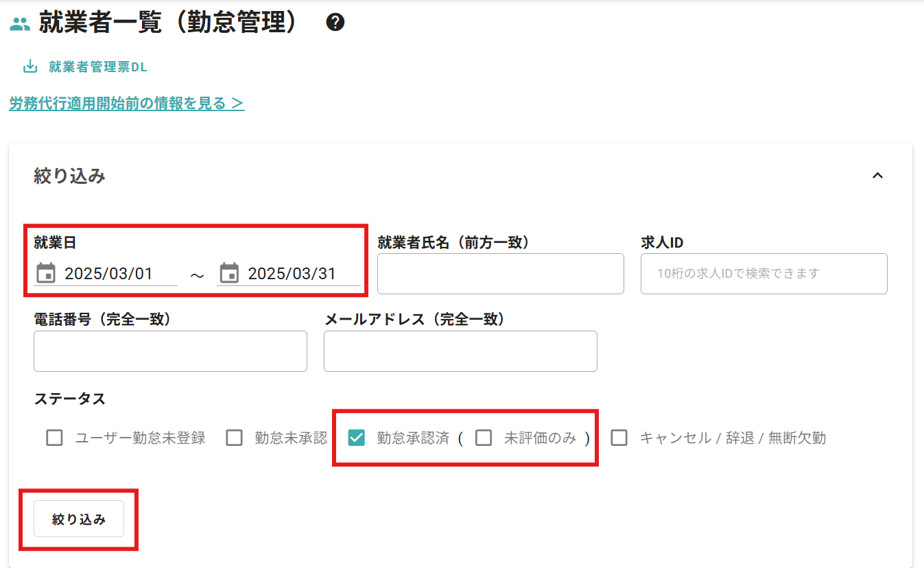Uncheck the 勤怠承認済 checkbox

coord(356,438)
